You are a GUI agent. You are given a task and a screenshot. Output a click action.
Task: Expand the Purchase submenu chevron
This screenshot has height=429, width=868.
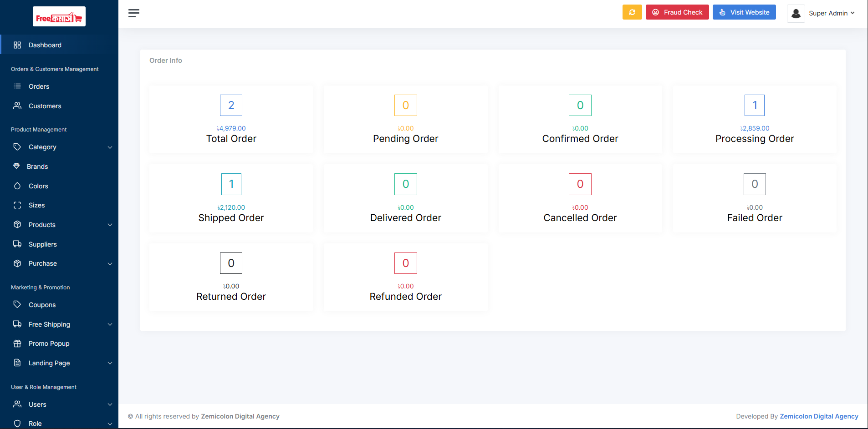(110, 264)
